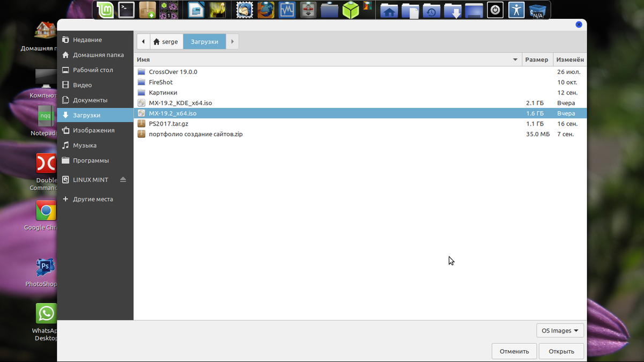Select Рабочий стол in sidebar
The image size is (644, 362).
click(x=95, y=70)
